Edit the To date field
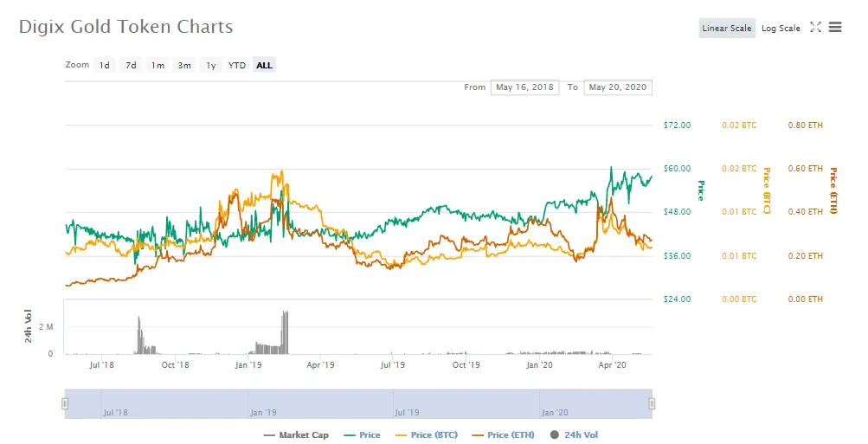The width and height of the screenshot is (868, 444). pyautogui.click(x=618, y=87)
